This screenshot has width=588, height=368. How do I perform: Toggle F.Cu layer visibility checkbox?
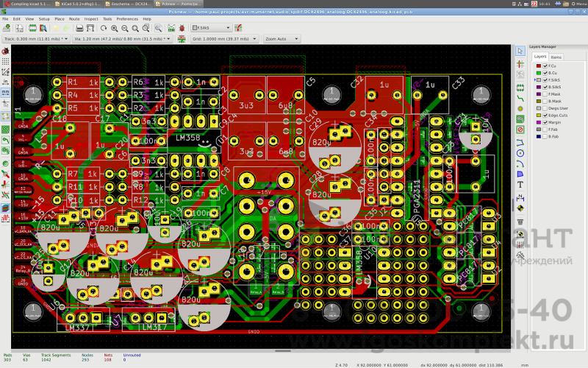(545, 66)
